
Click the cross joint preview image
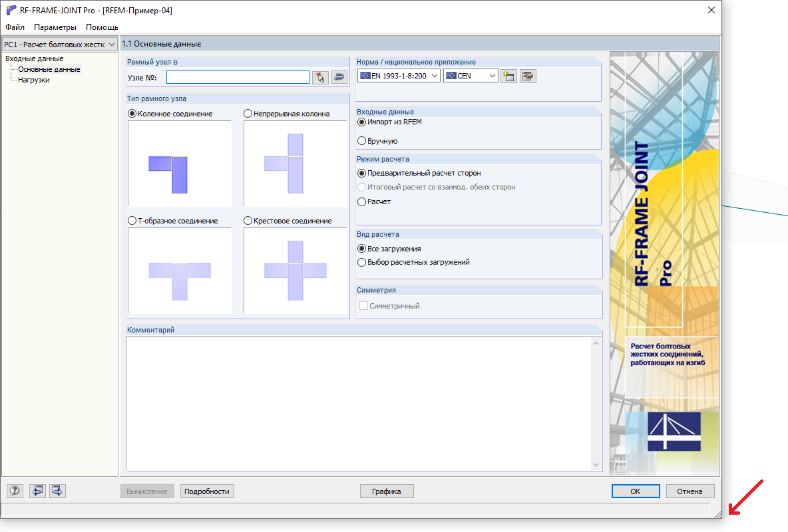point(295,271)
